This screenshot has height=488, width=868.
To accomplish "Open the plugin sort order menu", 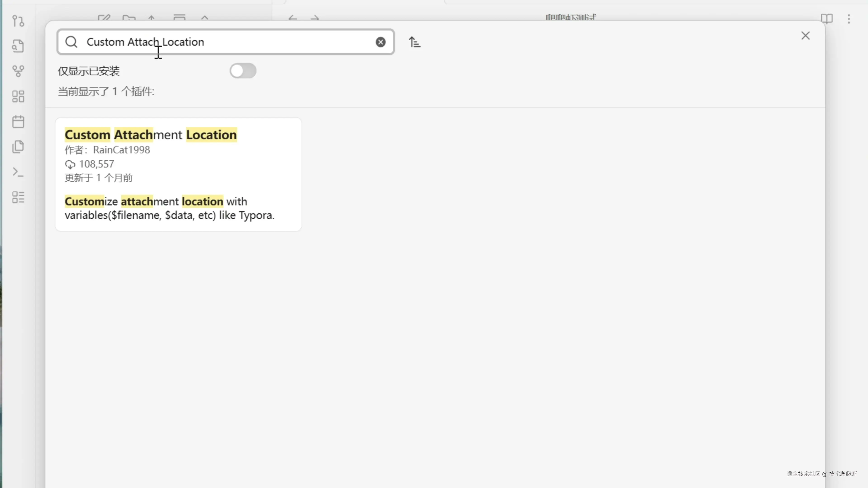I will pyautogui.click(x=415, y=42).
